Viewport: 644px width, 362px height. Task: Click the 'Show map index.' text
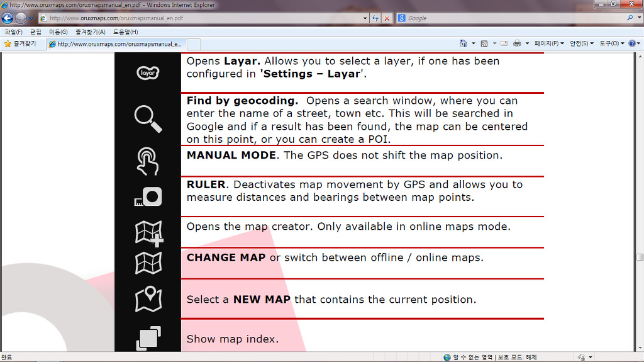[233, 339]
